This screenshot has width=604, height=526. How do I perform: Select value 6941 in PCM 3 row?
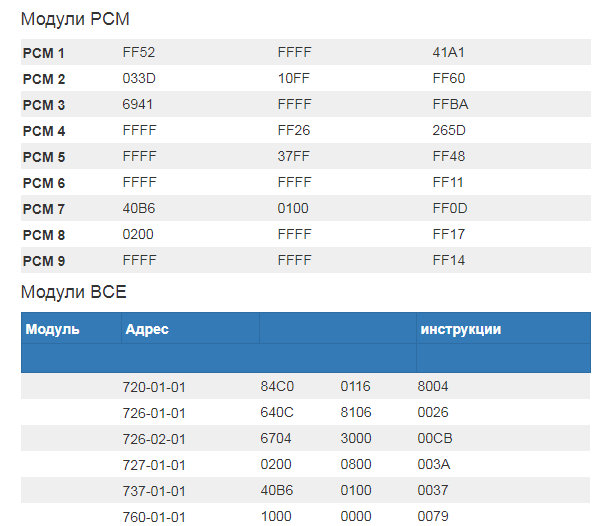(x=138, y=105)
